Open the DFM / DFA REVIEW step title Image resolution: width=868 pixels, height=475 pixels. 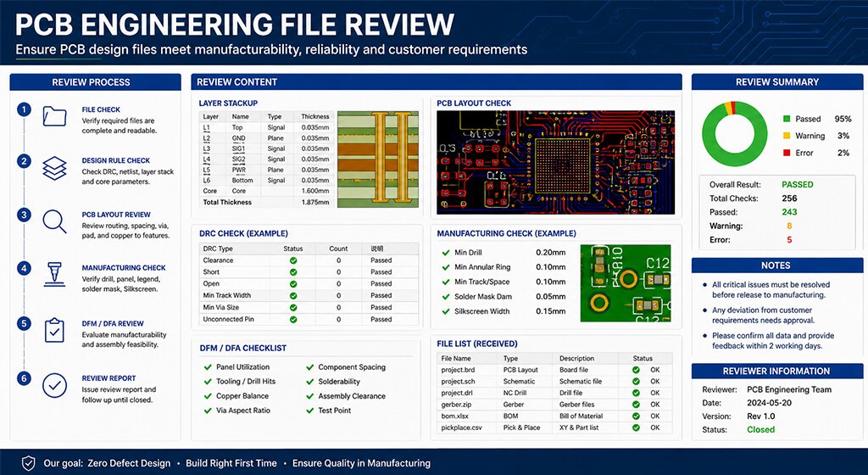(x=113, y=324)
